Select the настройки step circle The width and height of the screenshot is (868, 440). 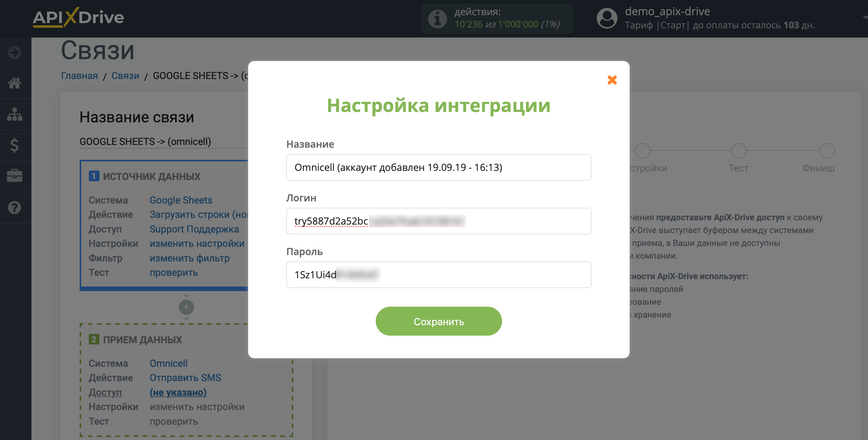click(x=642, y=151)
